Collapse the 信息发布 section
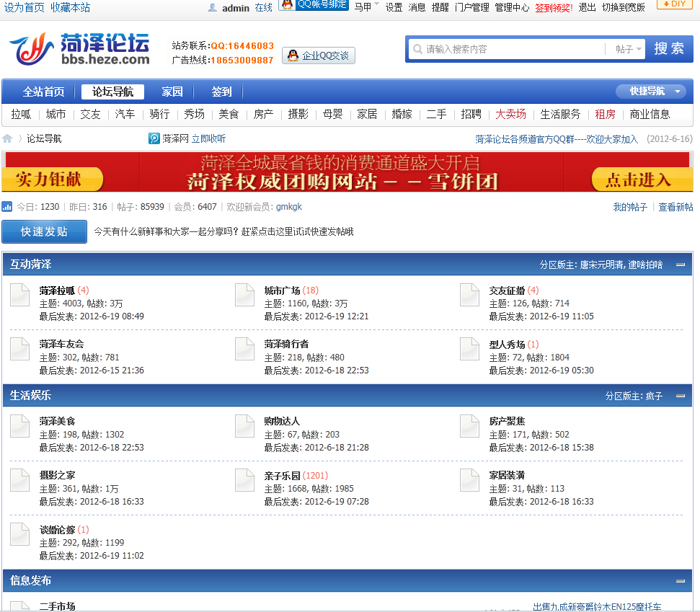Image resolution: width=700 pixels, height=612 pixels. pyautogui.click(x=681, y=581)
